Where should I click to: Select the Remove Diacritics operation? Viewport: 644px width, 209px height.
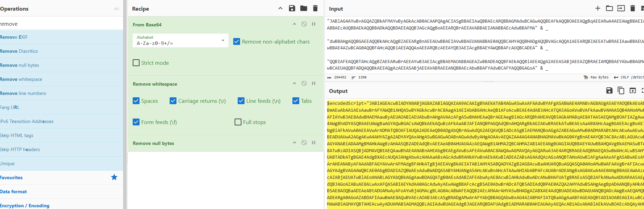pyautogui.click(x=62, y=51)
